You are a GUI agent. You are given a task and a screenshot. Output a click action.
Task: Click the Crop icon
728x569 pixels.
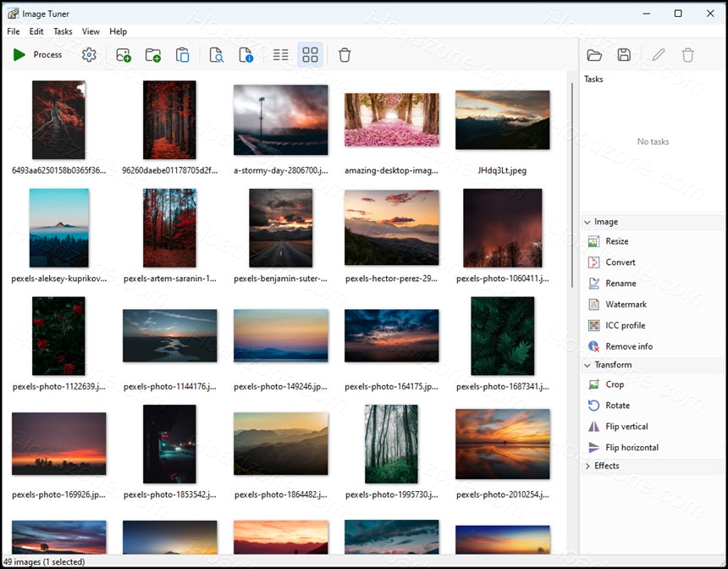tap(593, 384)
